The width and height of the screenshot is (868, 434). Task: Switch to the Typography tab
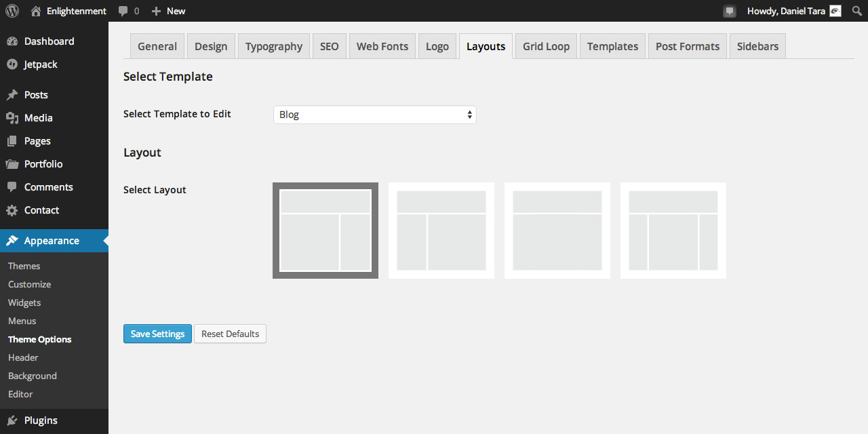pos(273,45)
